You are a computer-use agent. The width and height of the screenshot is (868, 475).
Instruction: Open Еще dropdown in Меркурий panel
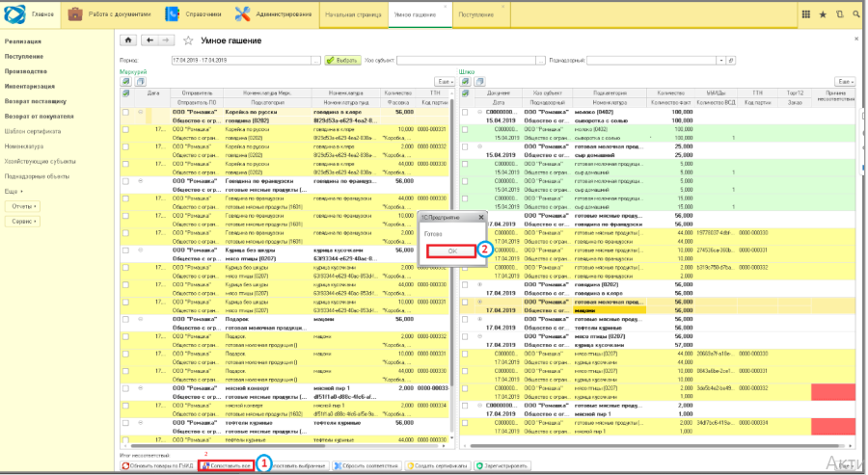445,81
